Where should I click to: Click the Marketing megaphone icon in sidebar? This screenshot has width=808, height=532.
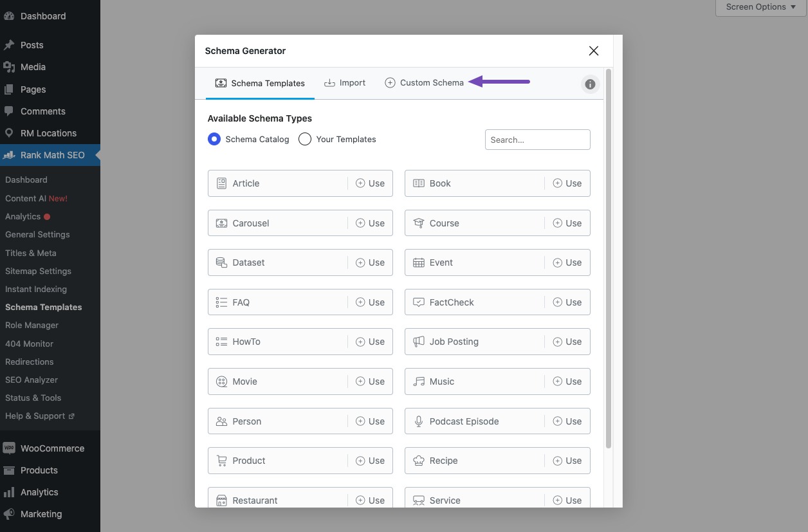coord(9,514)
